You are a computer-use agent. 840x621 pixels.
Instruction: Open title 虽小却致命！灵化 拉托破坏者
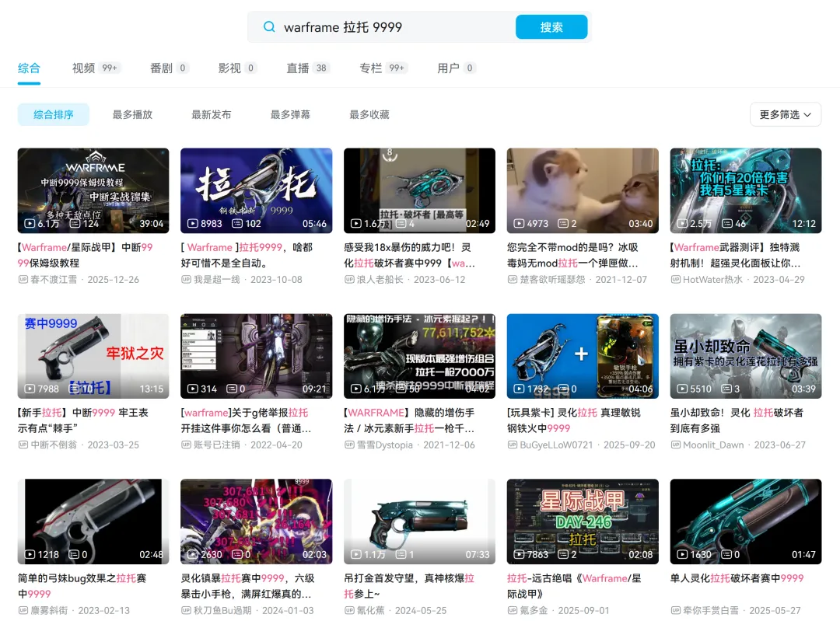tap(737, 420)
